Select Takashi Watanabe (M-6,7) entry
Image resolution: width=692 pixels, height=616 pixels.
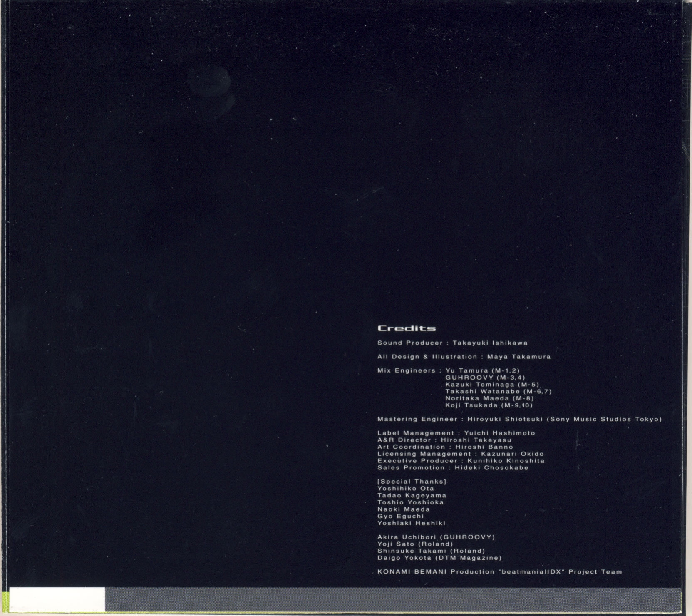(x=498, y=391)
